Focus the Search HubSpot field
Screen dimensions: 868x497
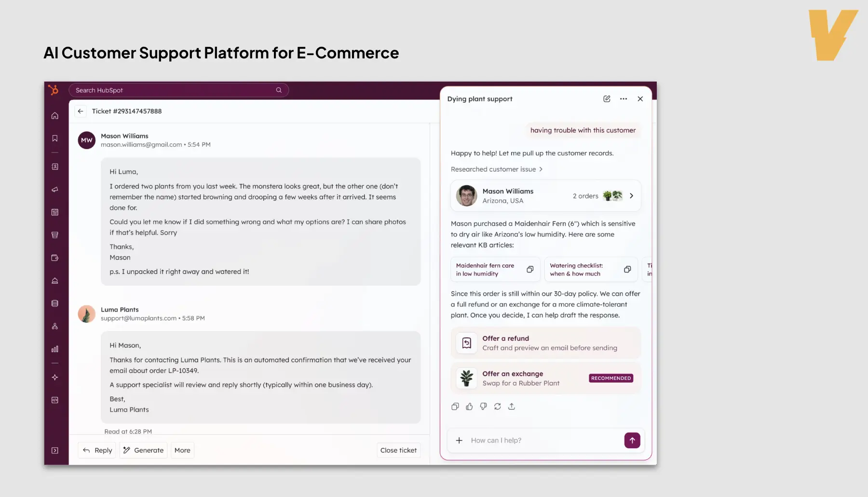click(174, 90)
